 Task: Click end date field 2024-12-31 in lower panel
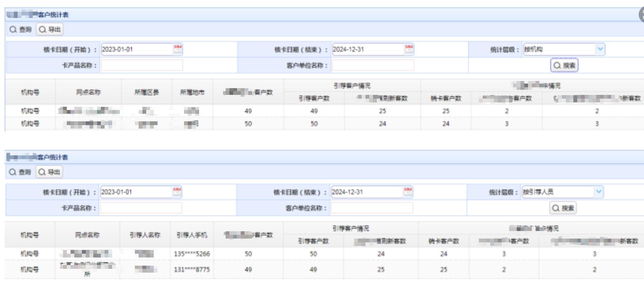(x=367, y=192)
